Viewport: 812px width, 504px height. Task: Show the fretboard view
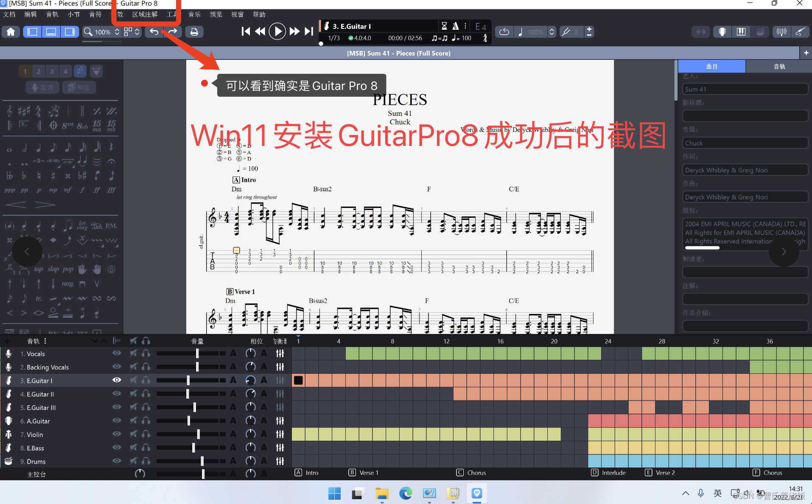722,32
